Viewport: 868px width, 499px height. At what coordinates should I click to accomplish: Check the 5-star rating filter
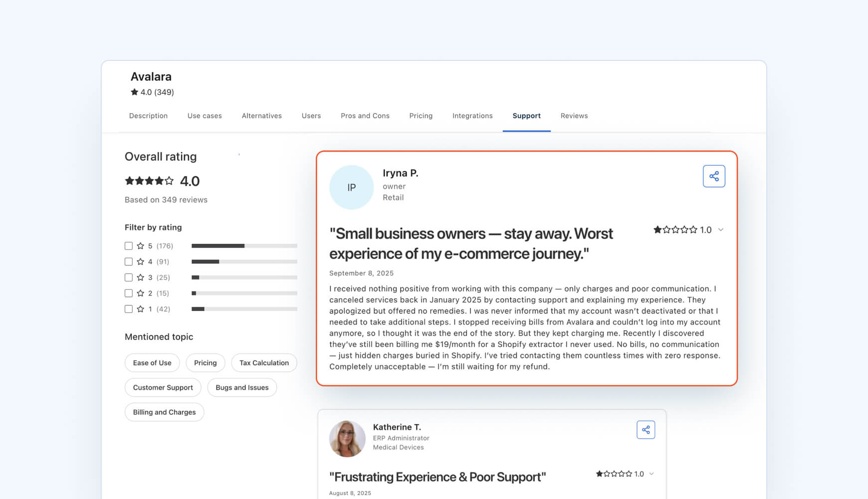pyautogui.click(x=128, y=246)
